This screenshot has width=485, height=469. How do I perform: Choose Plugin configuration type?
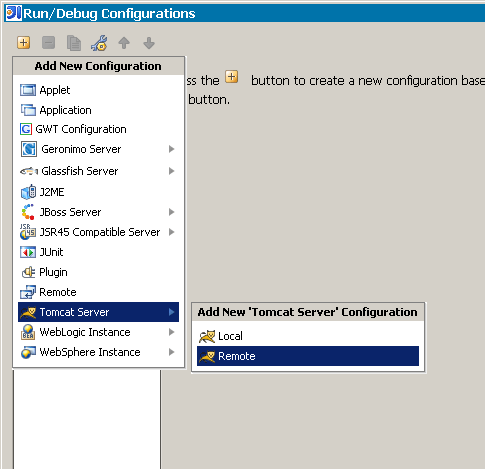(x=98, y=272)
